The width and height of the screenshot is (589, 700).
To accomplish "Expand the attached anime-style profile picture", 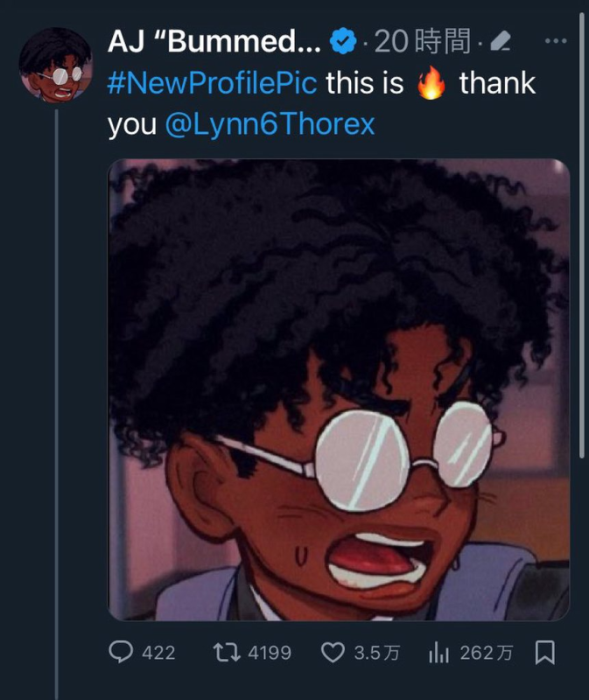I will click(338, 390).
